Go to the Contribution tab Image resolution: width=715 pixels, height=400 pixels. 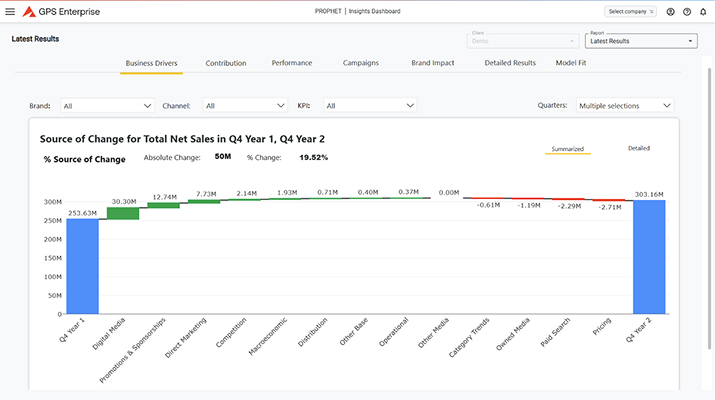point(226,63)
